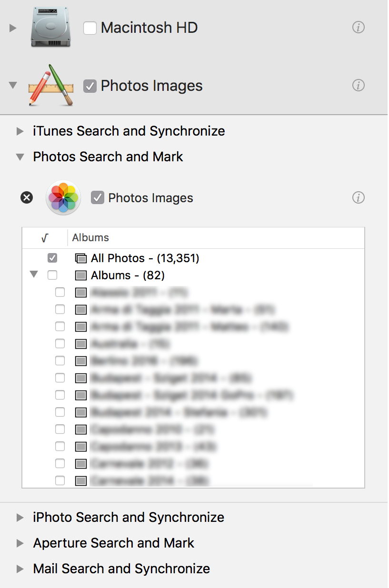Open info for top Photos Images entry

click(358, 86)
